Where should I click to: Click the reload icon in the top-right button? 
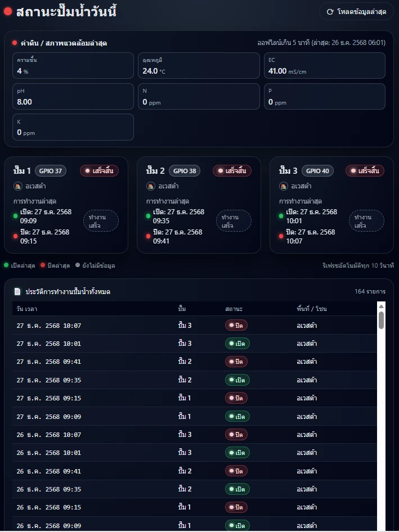[x=330, y=12]
